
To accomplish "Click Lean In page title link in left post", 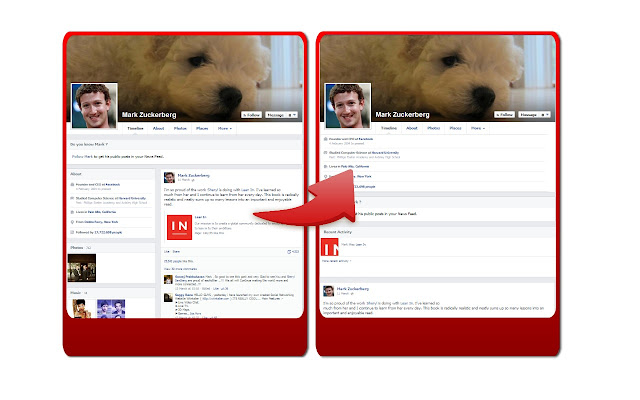I will 200,217.
